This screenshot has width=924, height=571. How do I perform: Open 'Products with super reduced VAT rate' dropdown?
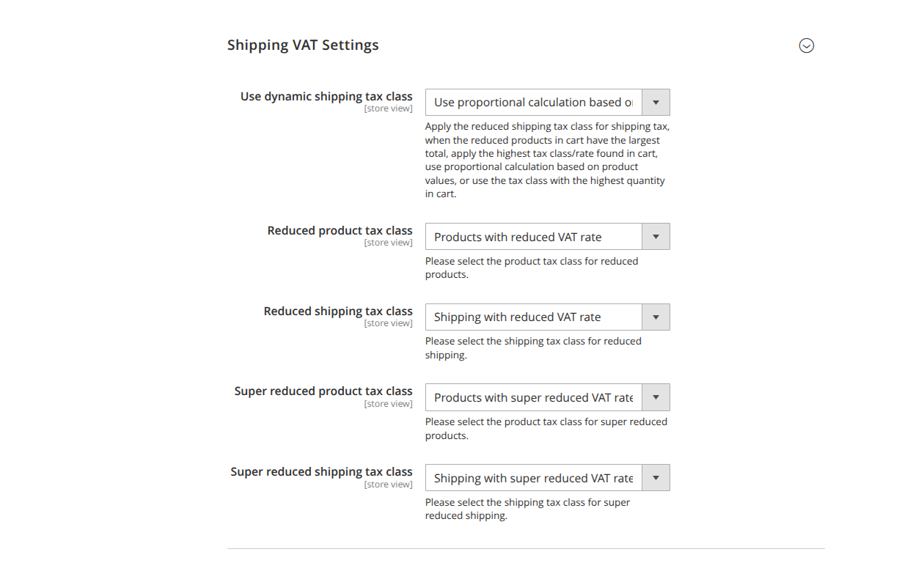(x=547, y=397)
